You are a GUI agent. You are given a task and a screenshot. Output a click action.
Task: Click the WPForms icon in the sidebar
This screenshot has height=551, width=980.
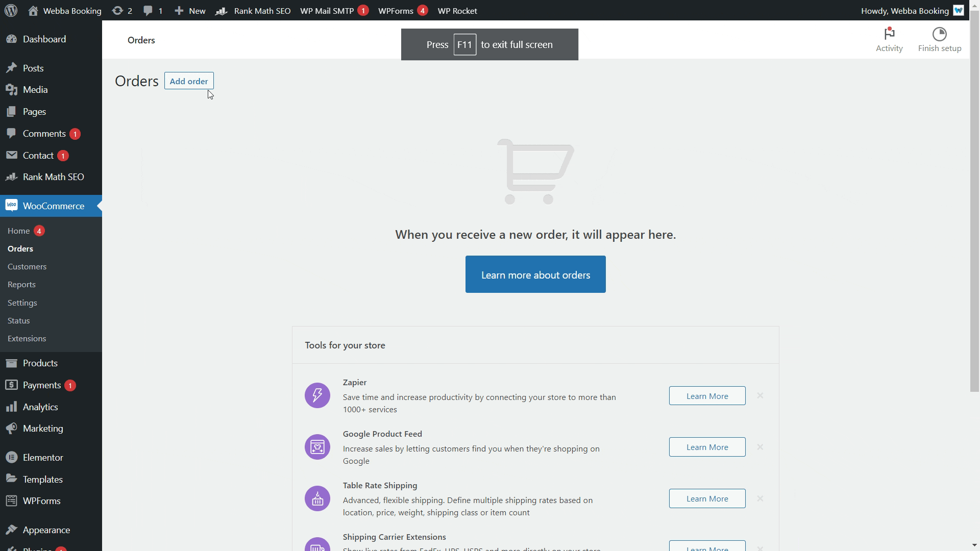click(11, 500)
